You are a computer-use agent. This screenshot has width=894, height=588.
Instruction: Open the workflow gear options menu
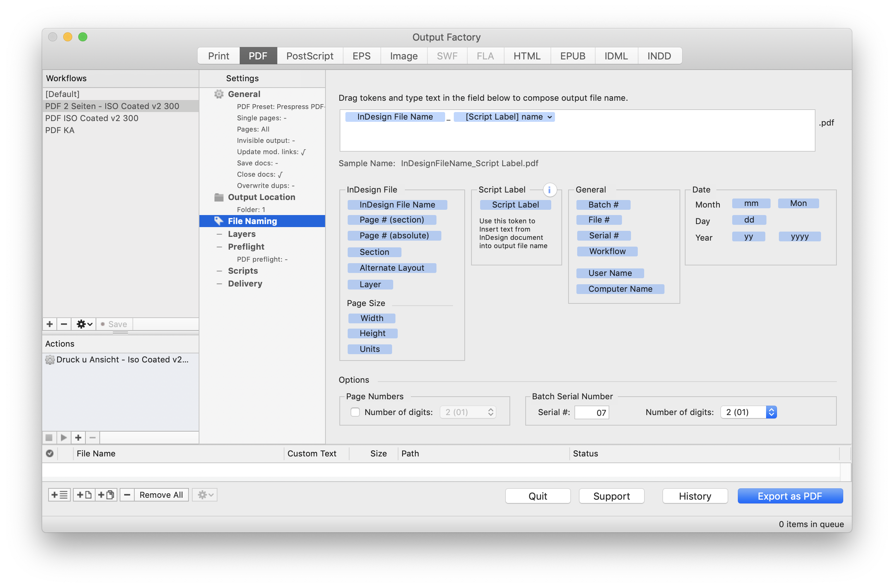84,324
